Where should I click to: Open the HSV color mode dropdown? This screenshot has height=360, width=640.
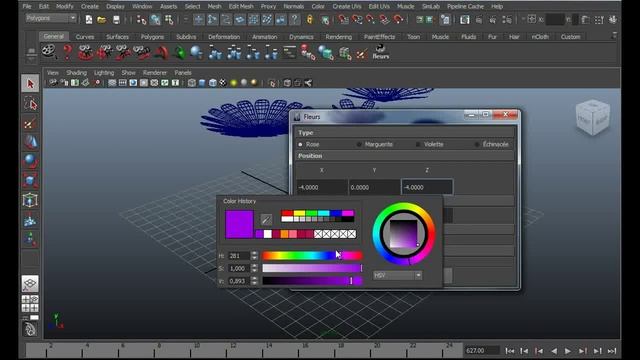397,276
